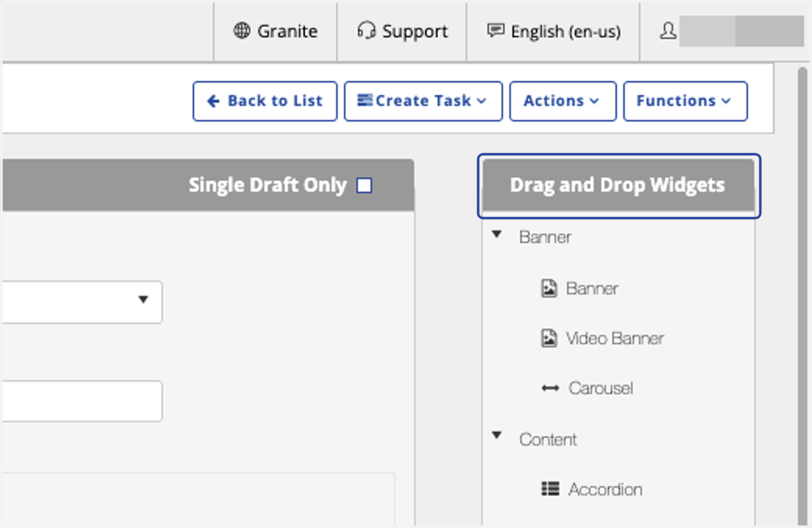Collapse the Banner widget group
812x528 pixels.
tap(497, 235)
